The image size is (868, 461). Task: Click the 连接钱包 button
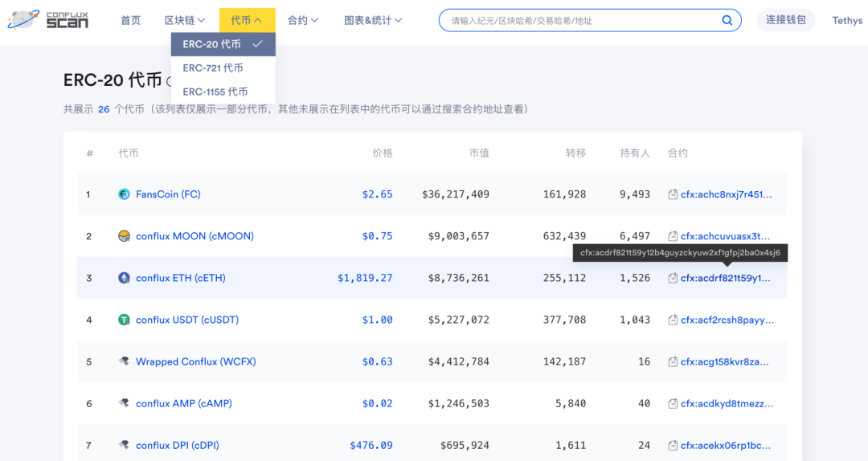(x=785, y=20)
